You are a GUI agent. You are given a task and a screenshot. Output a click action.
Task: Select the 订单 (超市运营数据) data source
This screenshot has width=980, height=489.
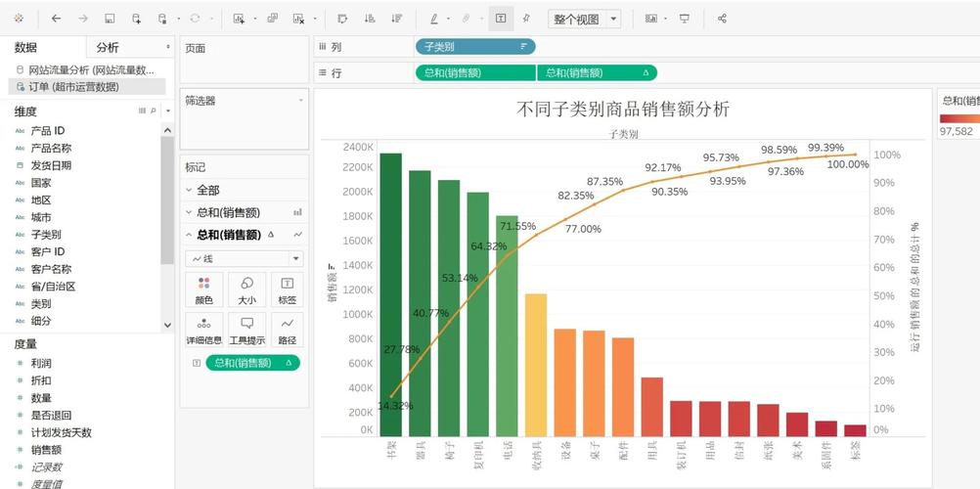click(87, 86)
